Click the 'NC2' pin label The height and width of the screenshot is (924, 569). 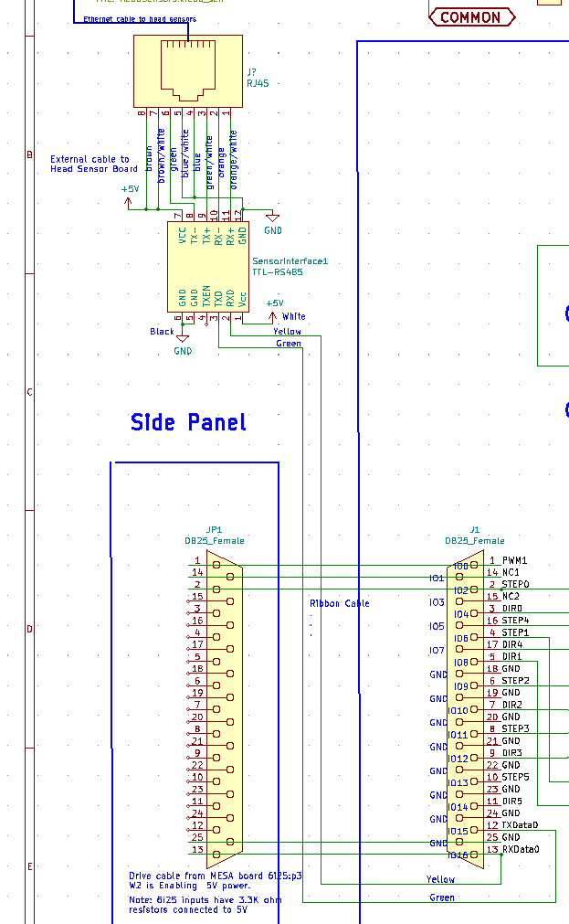(x=511, y=597)
